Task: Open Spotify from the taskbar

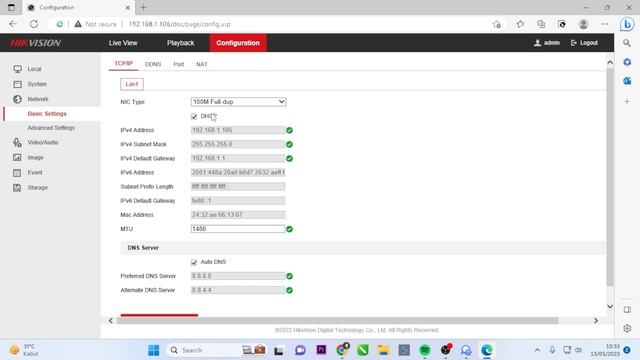Action: [x=425, y=350]
